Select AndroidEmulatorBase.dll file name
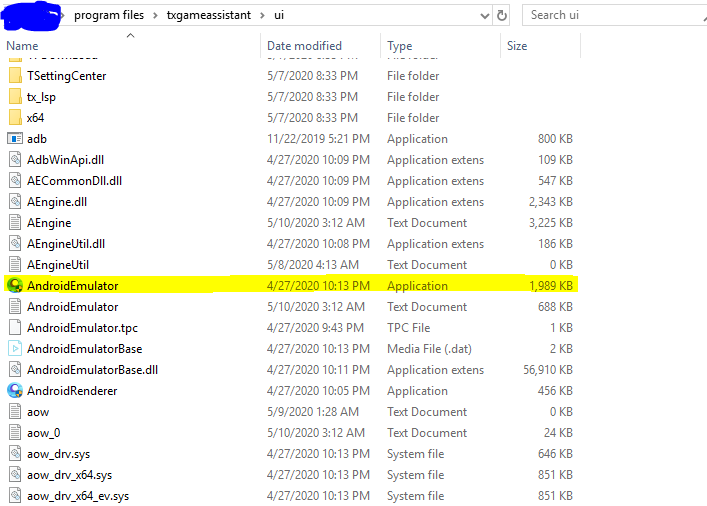 (92, 370)
